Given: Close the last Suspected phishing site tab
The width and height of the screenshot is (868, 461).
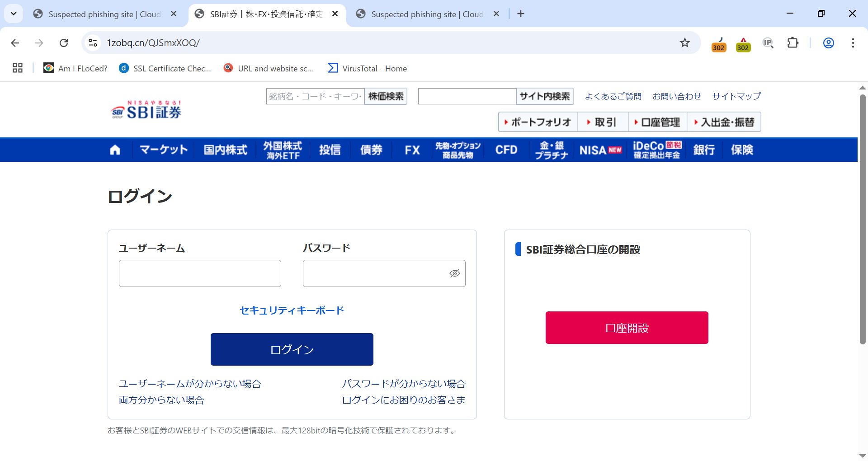Looking at the screenshot, I should 496,14.
